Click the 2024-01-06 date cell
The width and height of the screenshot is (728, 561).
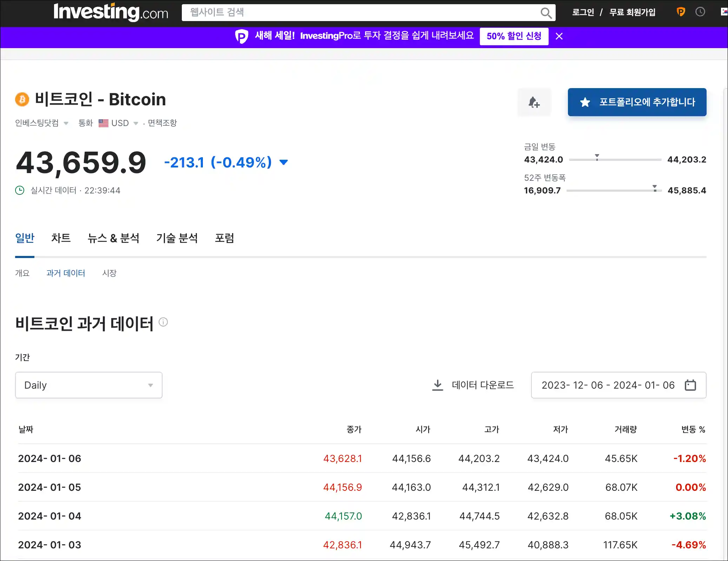pos(49,458)
